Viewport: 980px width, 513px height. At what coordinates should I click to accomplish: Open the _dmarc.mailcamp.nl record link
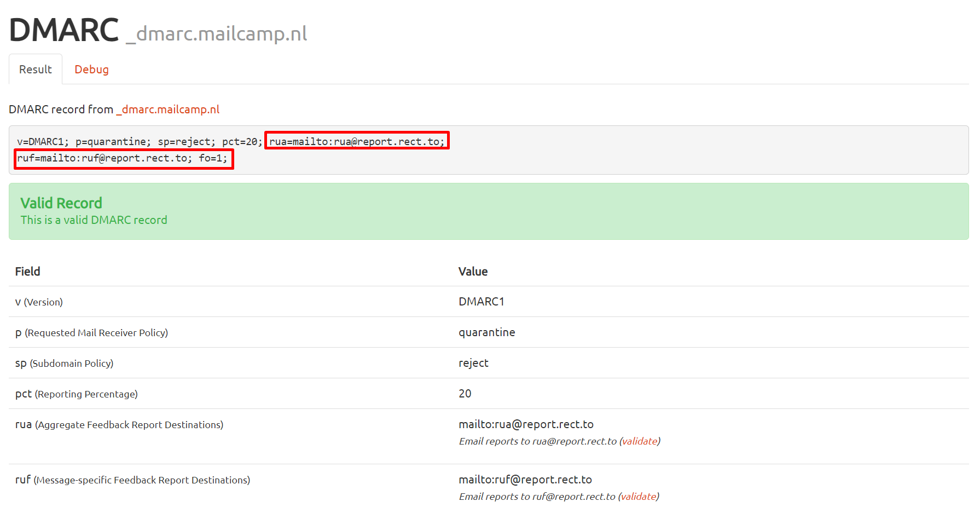(x=168, y=109)
